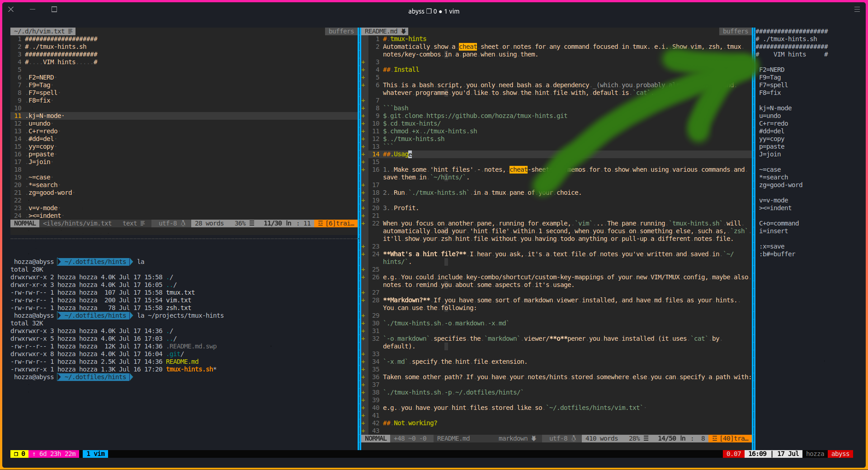
Task: Click the '410 words' count in statusline
Action: [602, 438]
